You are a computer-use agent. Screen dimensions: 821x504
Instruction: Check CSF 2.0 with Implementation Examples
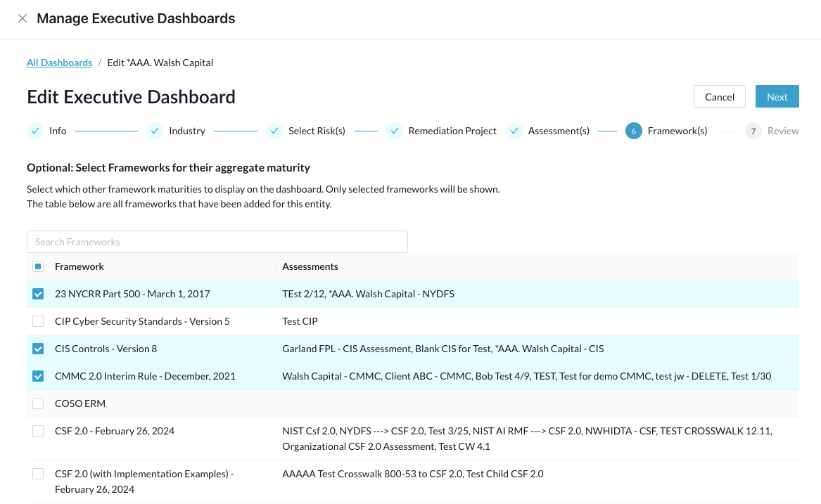tap(38, 474)
